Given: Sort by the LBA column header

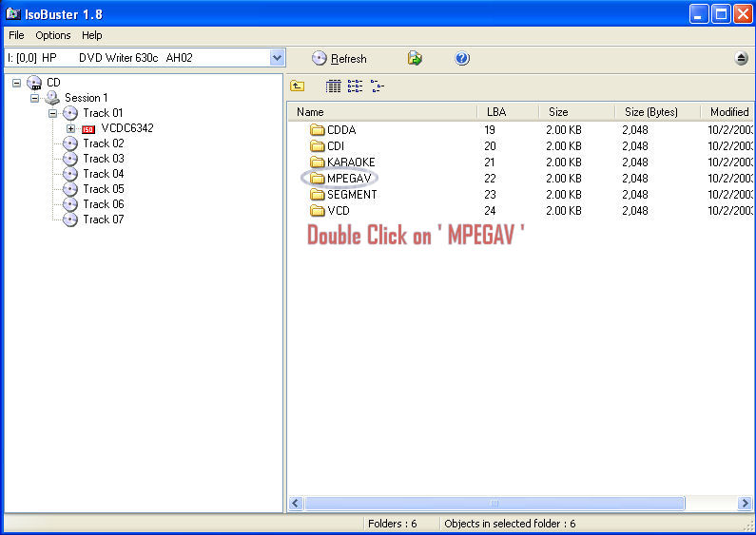Looking at the screenshot, I should (508, 112).
